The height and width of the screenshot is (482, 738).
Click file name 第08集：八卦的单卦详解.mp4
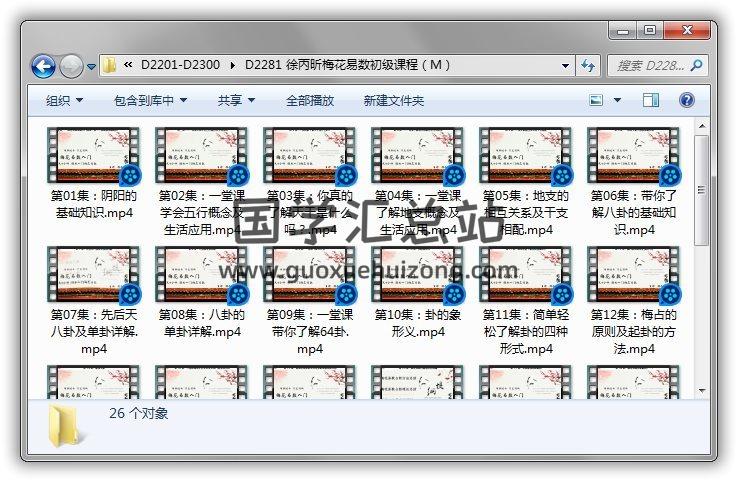201,323
